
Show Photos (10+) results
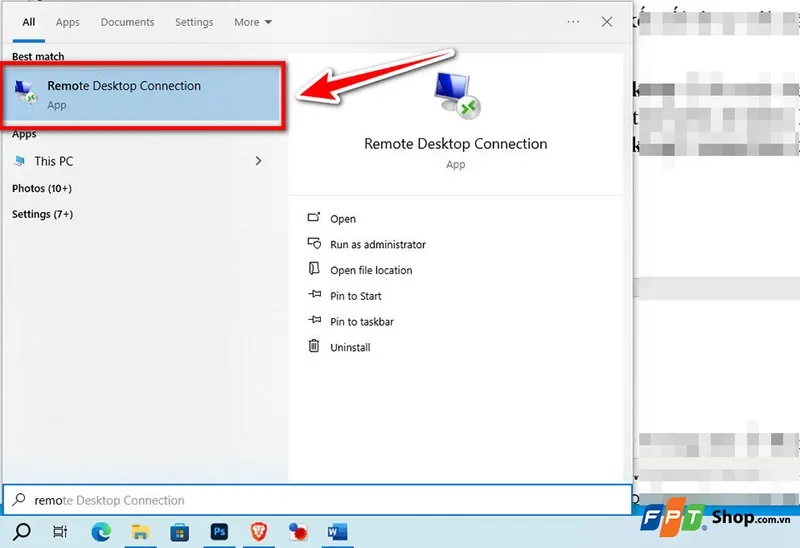coord(42,188)
